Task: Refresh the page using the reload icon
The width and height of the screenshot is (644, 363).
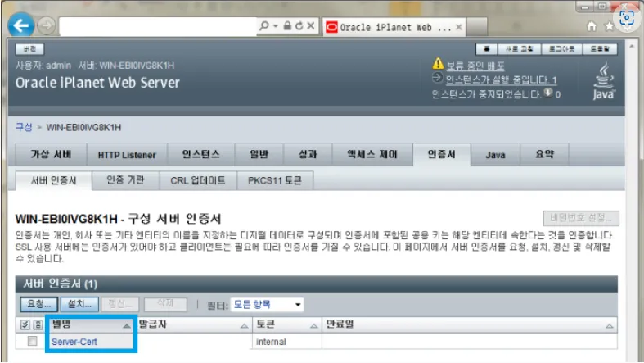Action: point(299,26)
